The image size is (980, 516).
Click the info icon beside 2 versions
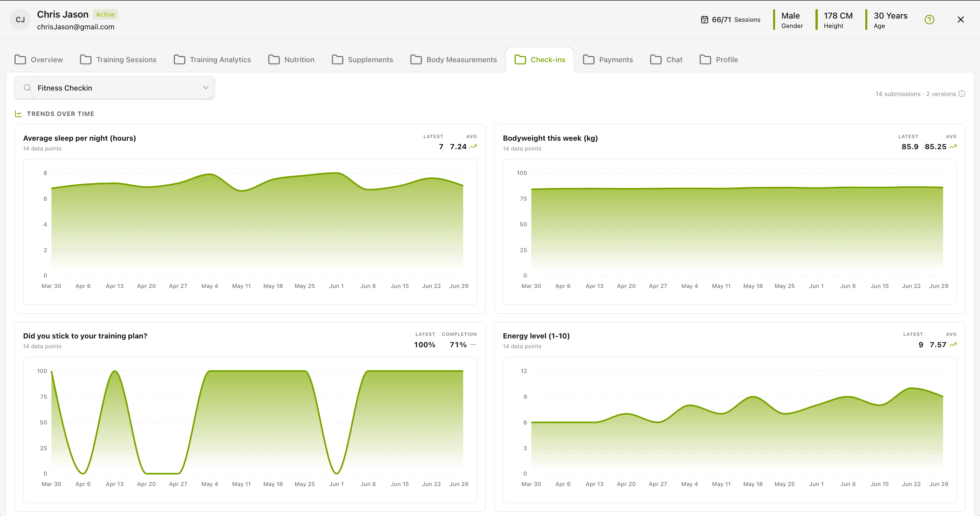962,93
